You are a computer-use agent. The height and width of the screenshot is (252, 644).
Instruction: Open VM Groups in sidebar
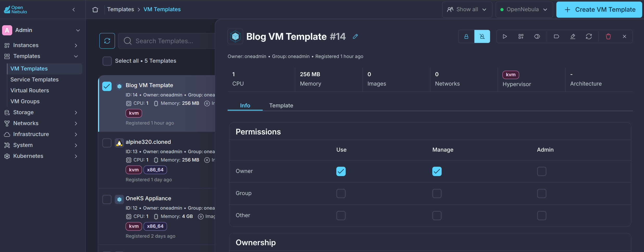coord(45,101)
